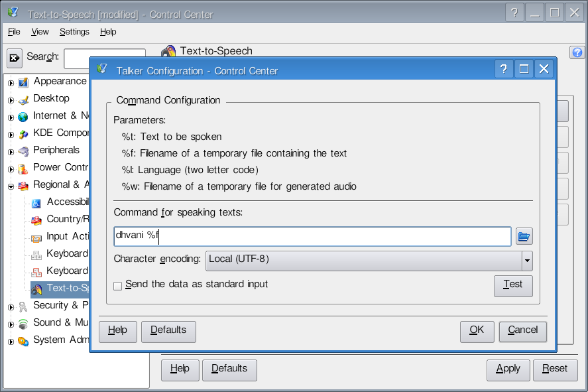Expand the Sound & Multimedia tree node
588x392 pixels.
pyautogui.click(x=11, y=324)
